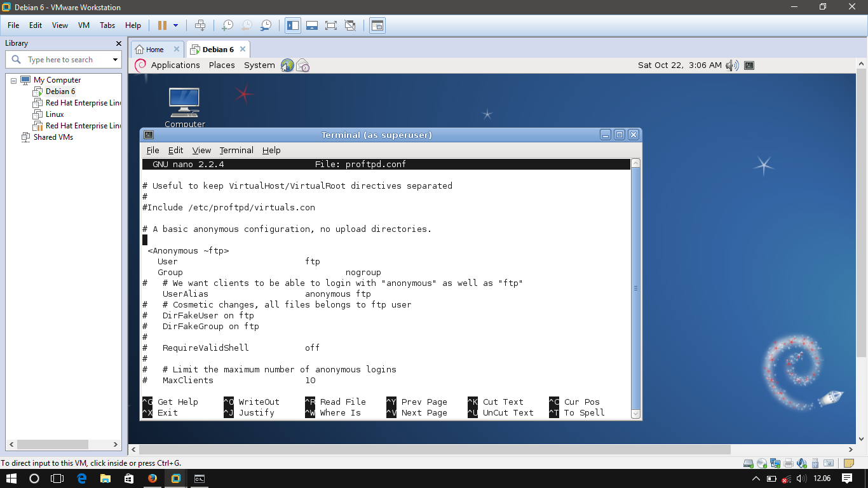This screenshot has height=488, width=868.
Task: Open the VMware Tabs menu
Action: [x=107, y=25]
